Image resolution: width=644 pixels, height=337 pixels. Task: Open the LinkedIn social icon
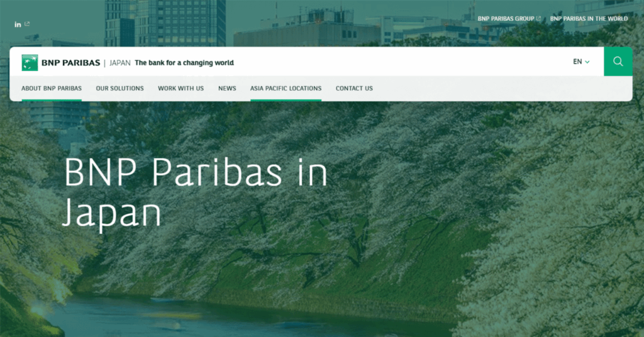coord(18,25)
